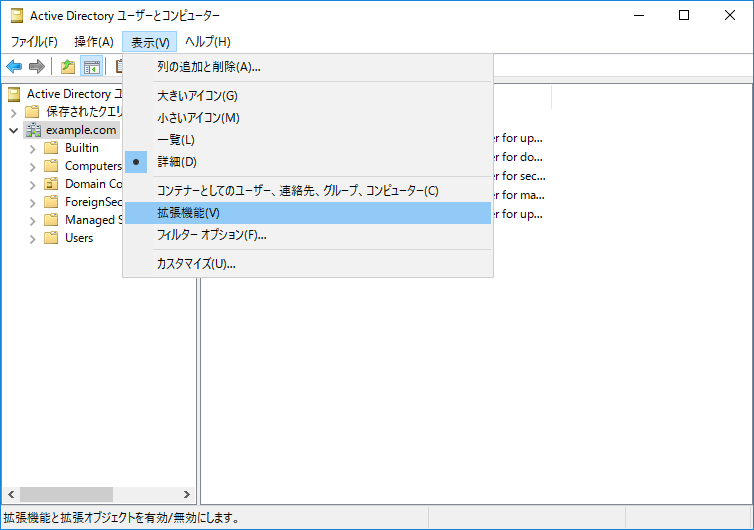Toggle the Show/Hide console tree icon
754x530 pixels.
coord(91,66)
